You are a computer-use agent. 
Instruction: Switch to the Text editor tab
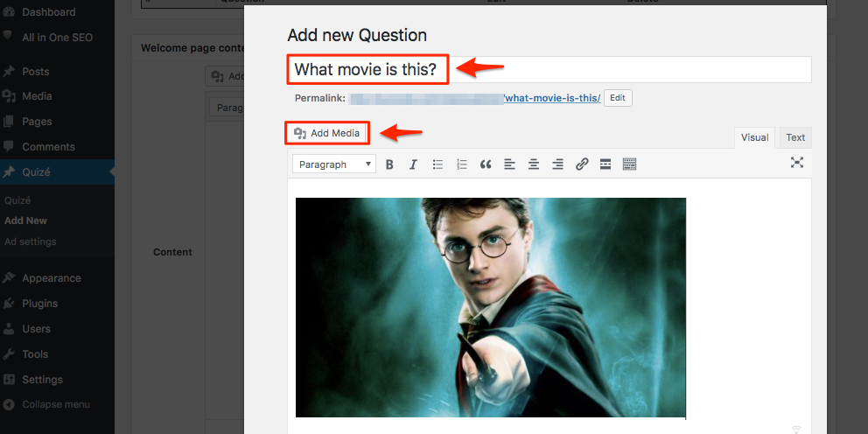[795, 138]
